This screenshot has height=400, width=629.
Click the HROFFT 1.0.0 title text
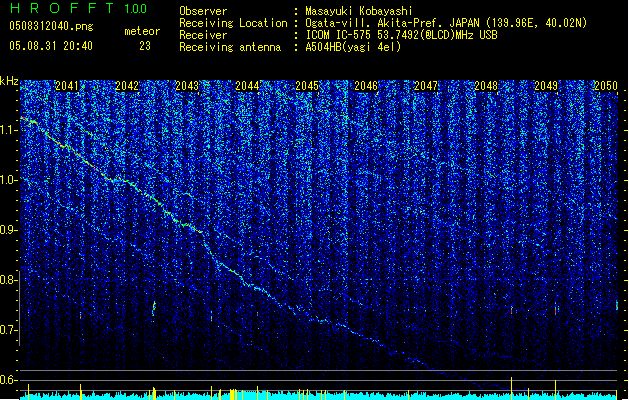(78, 8)
